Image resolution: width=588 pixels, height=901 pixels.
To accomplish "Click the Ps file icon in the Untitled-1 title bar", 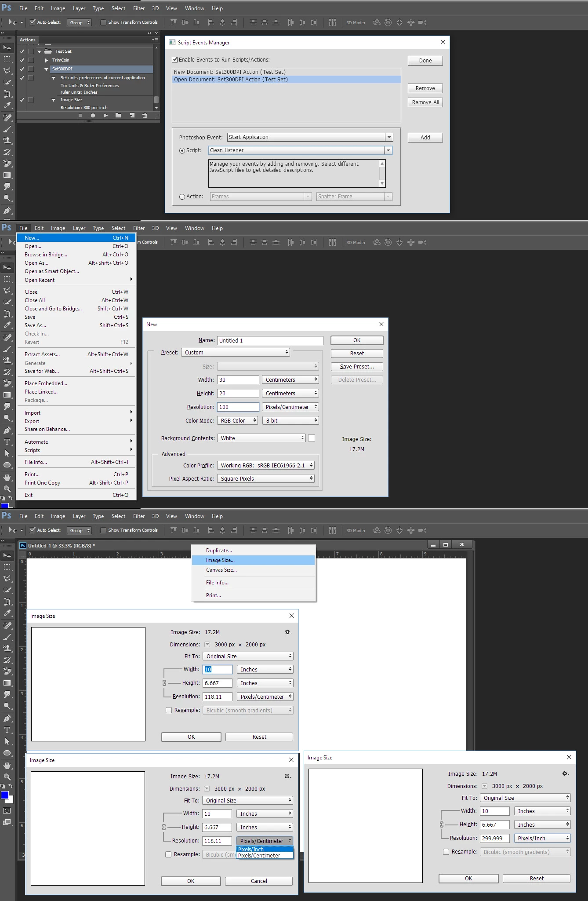I will click(x=23, y=545).
